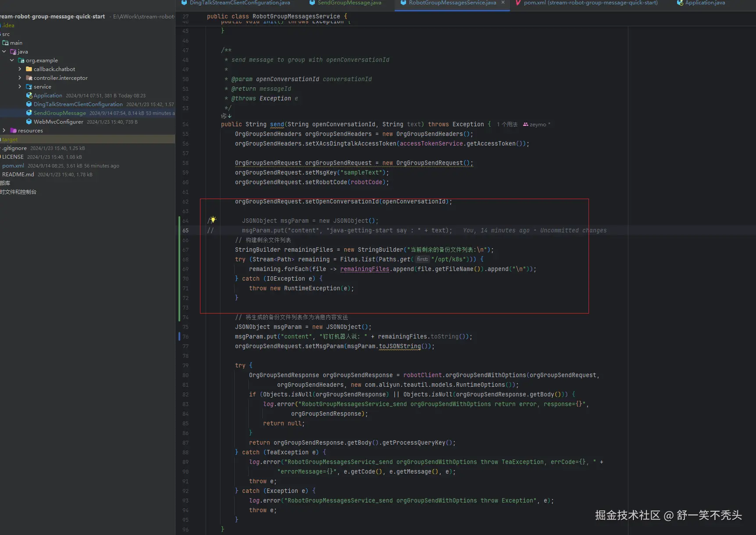Click the service package icon

pyautogui.click(x=29, y=87)
